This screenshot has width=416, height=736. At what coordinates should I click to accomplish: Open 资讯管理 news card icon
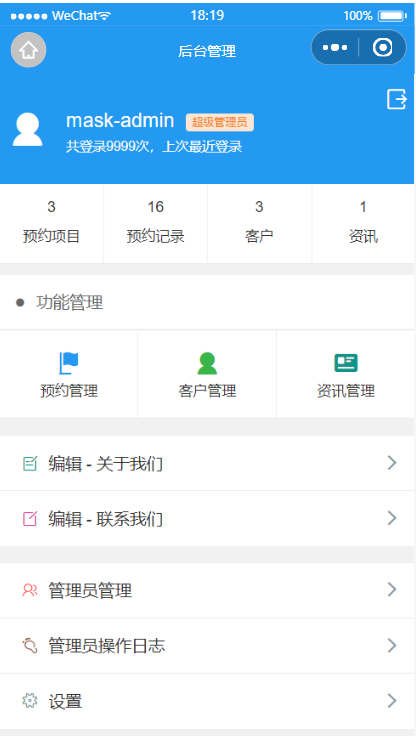[x=346, y=363]
